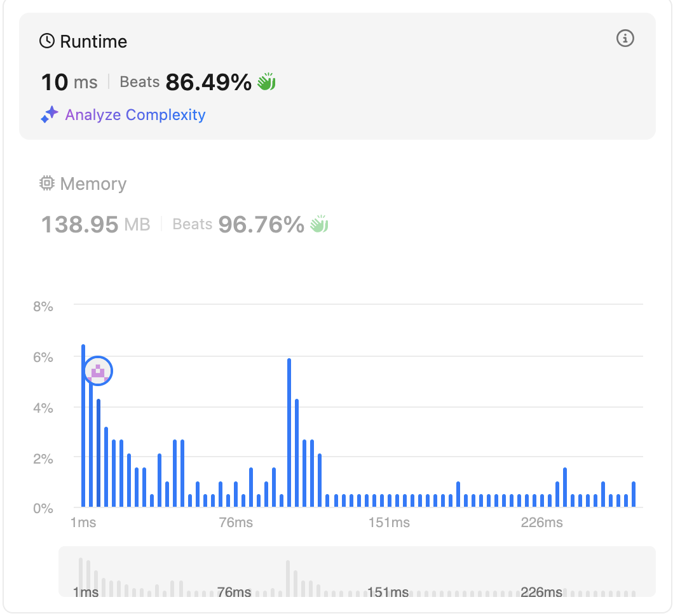Click the 76ms label on the main chart axis
This screenshot has width=680, height=616.
coord(235,523)
